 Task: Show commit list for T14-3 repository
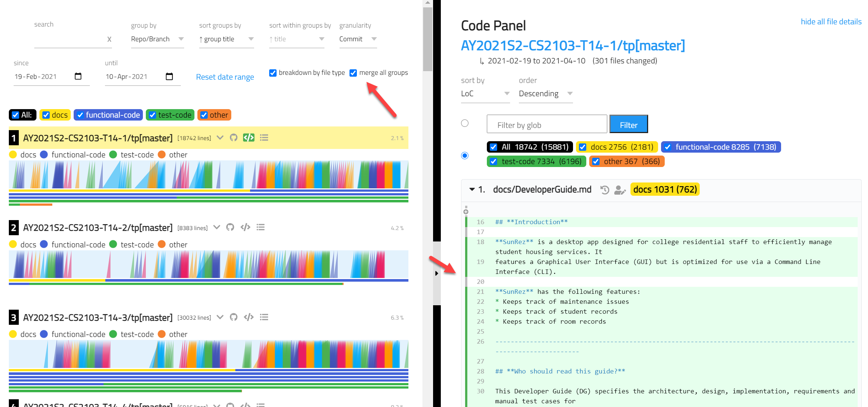click(x=264, y=317)
